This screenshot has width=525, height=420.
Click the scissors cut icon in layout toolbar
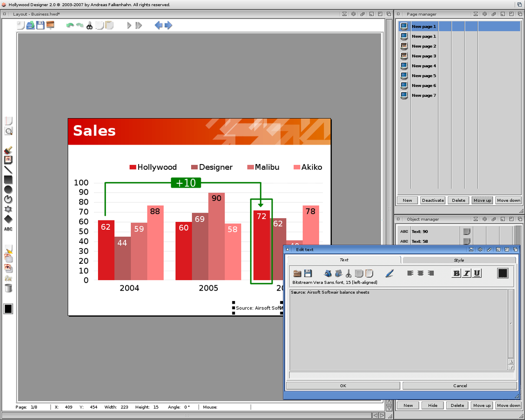point(90,25)
